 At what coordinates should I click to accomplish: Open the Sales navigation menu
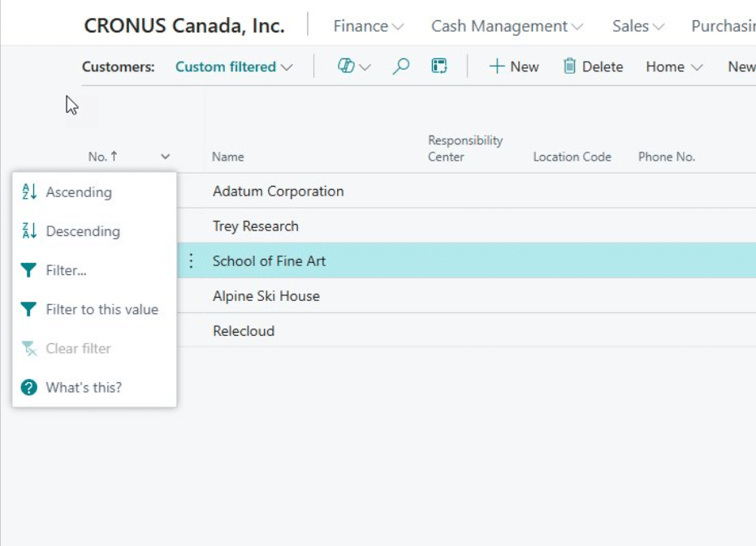638,26
